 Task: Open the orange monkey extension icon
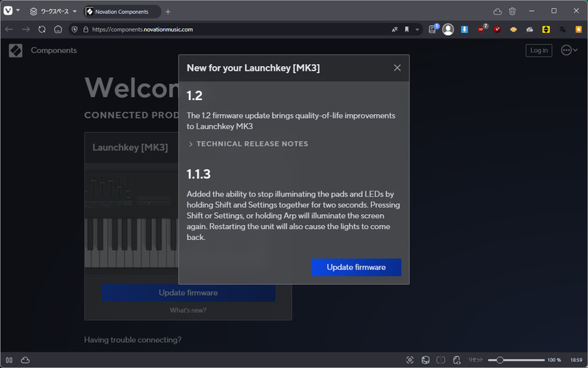513,29
